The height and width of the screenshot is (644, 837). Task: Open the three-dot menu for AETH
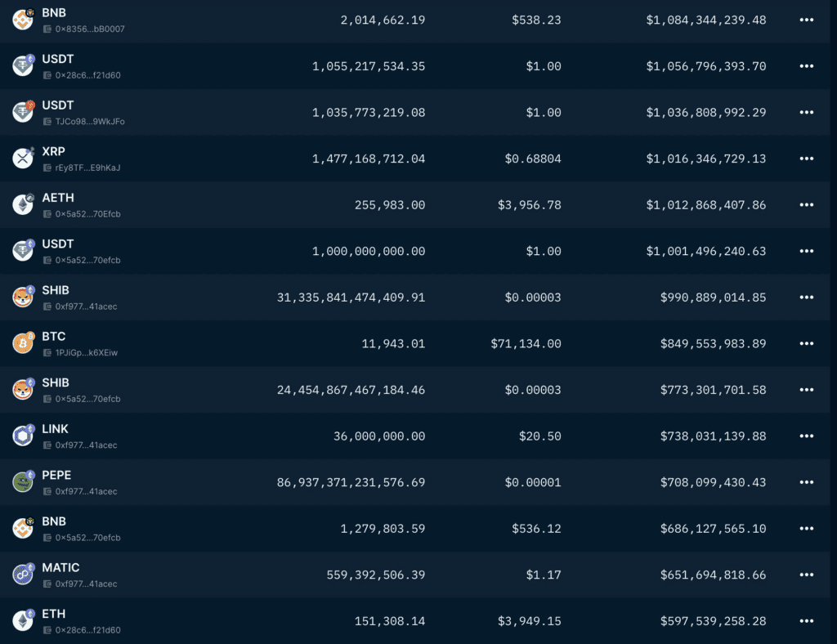(807, 204)
